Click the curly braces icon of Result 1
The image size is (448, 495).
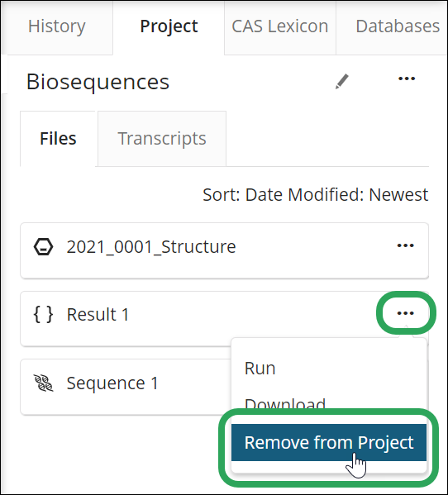[x=43, y=314]
